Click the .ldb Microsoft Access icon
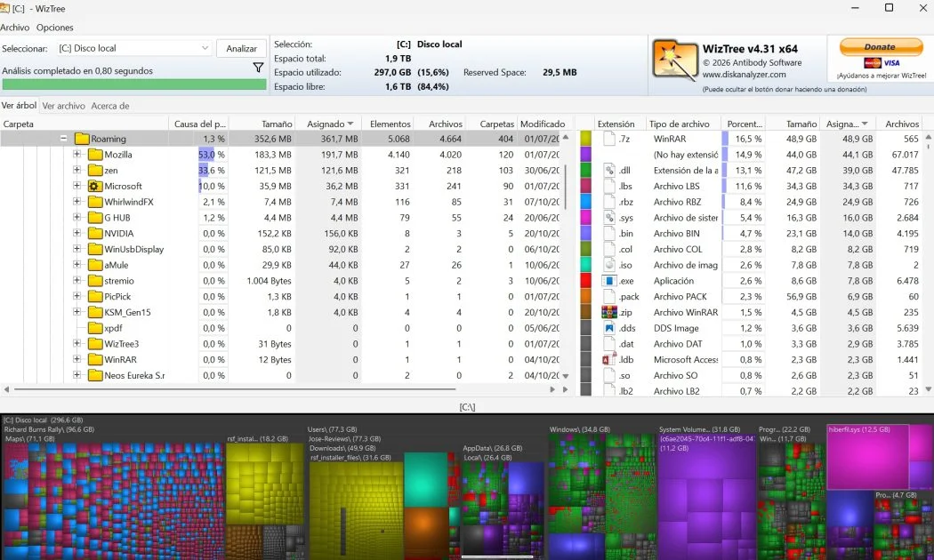Screen dimensions: 934x560 click(608, 359)
